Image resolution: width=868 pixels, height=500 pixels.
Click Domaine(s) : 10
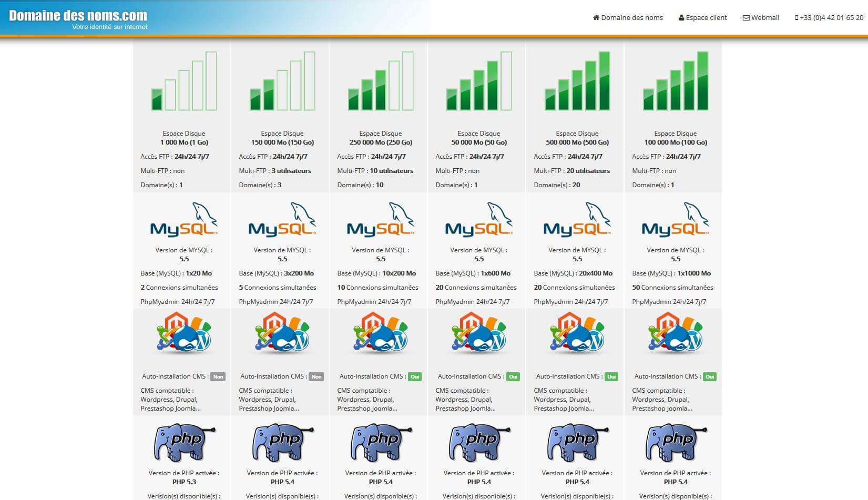[x=360, y=185]
